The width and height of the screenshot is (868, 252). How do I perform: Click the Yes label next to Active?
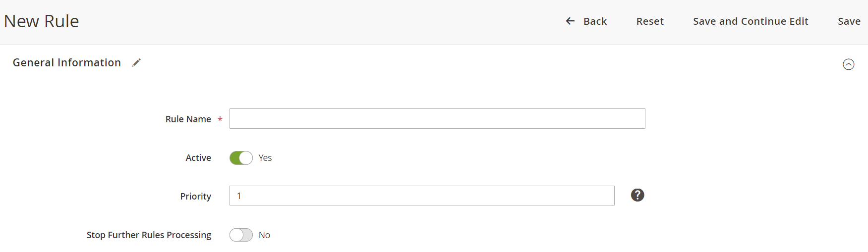tap(265, 158)
